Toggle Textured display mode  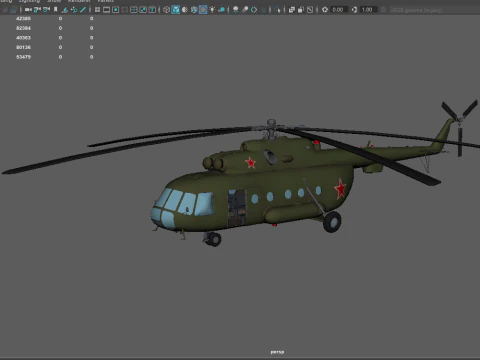point(203,10)
